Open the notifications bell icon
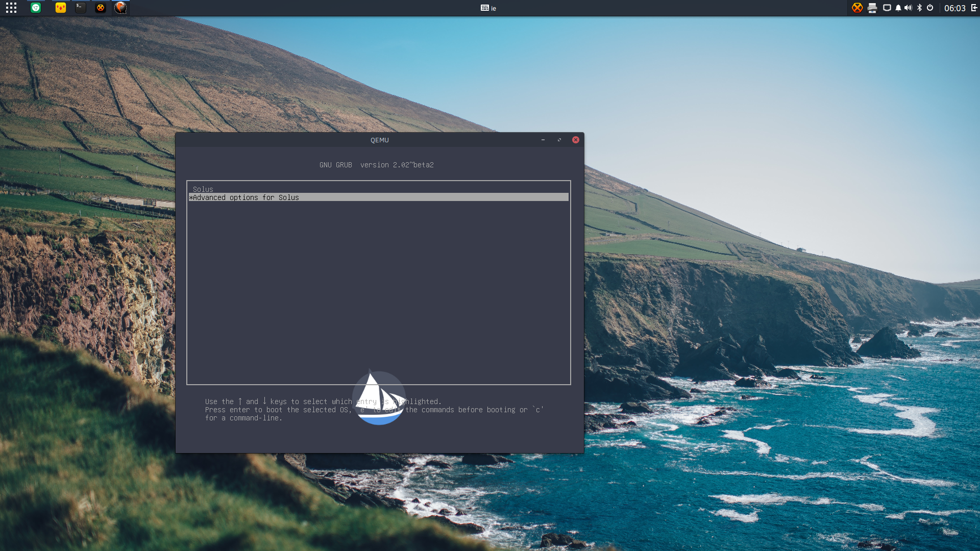Image resolution: width=980 pixels, height=551 pixels. pyautogui.click(x=898, y=8)
